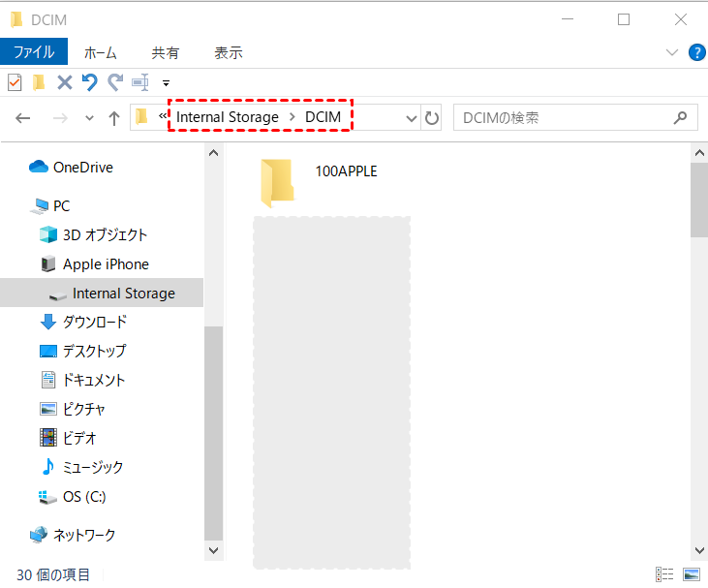Click the blue Help question mark icon
Viewport: 708px width, 588px height.
point(696,52)
